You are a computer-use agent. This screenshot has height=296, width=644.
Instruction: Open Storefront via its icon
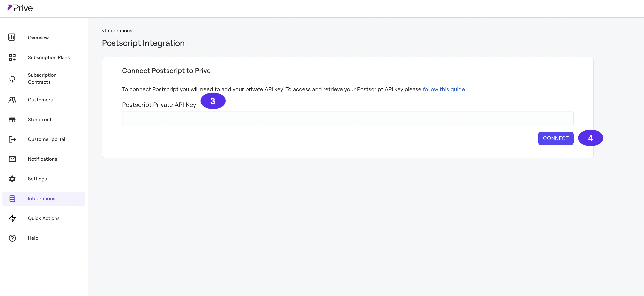click(x=12, y=119)
